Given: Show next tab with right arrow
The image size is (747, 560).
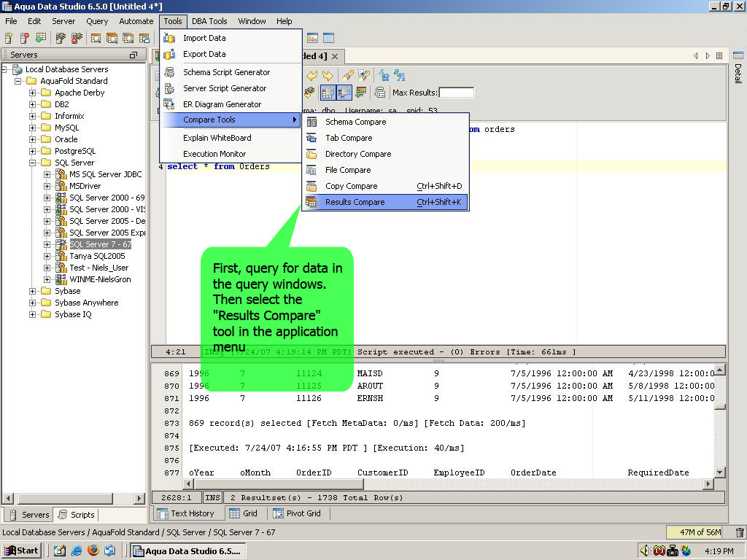Looking at the screenshot, I should (x=708, y=55).
